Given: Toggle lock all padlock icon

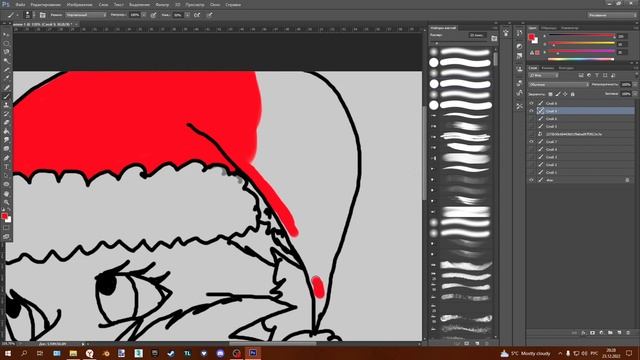Looking at the screenshot, I should pos(572,94).
